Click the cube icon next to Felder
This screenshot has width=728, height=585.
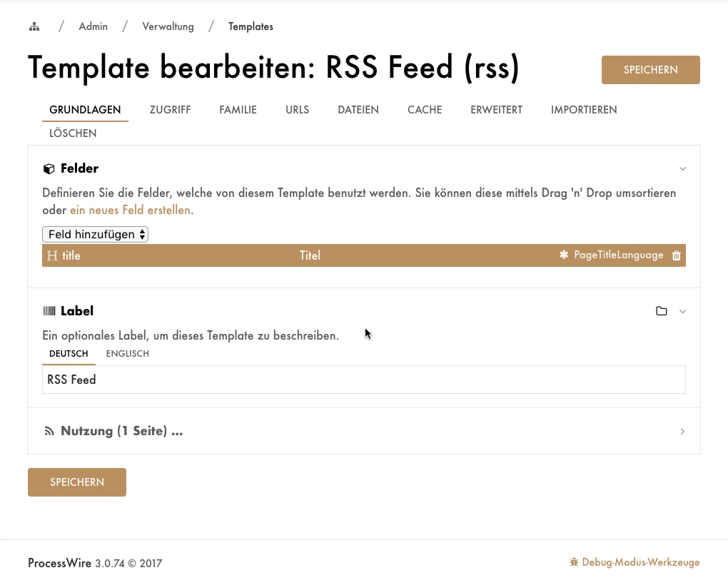49,169
